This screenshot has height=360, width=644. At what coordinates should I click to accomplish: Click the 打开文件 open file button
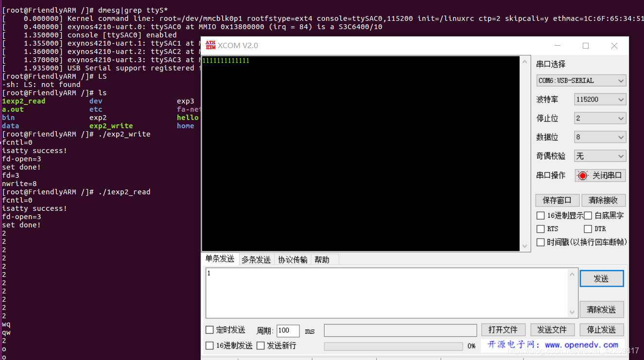tap(503, 330)
